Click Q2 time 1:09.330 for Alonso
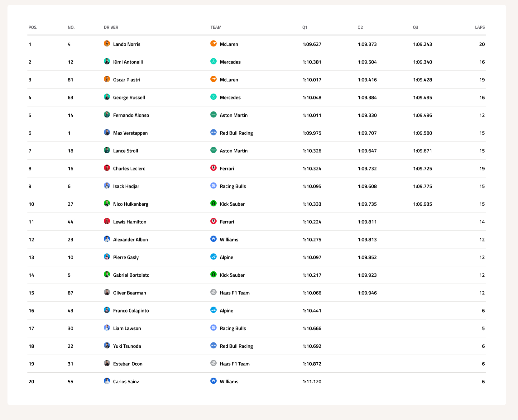 click(367, 115)
